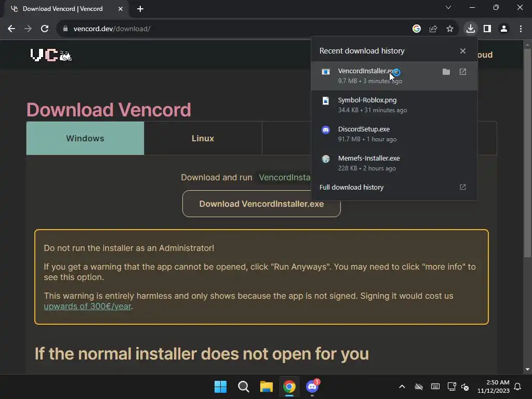This screenshot has height=399, width=532.
Task: Open Windows Search from taskbar
Action: coord(243,387)
